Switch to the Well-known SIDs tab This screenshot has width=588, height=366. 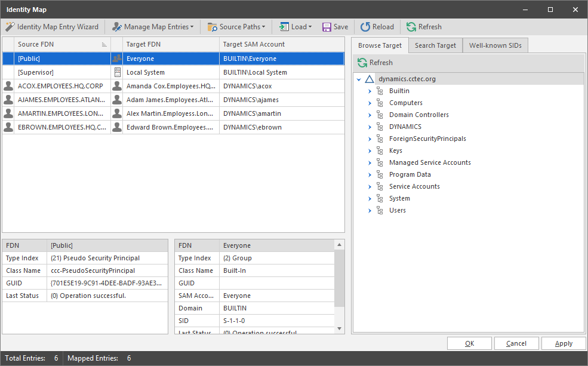click(495, 45)
